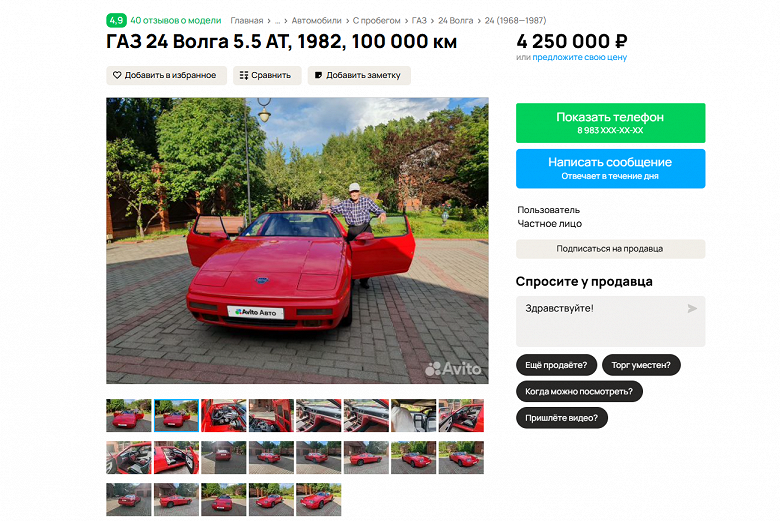Subscribe via Подписаться на продавца button

[610, 249]
